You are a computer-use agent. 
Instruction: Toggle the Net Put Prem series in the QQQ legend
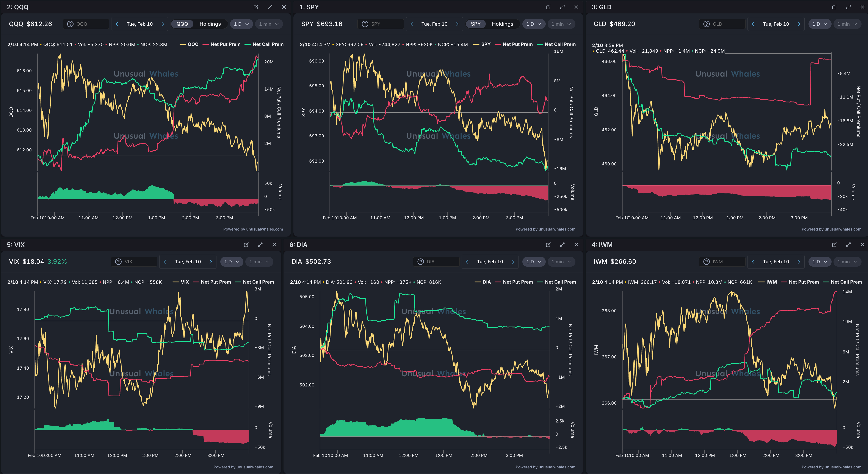coord(225,44)
